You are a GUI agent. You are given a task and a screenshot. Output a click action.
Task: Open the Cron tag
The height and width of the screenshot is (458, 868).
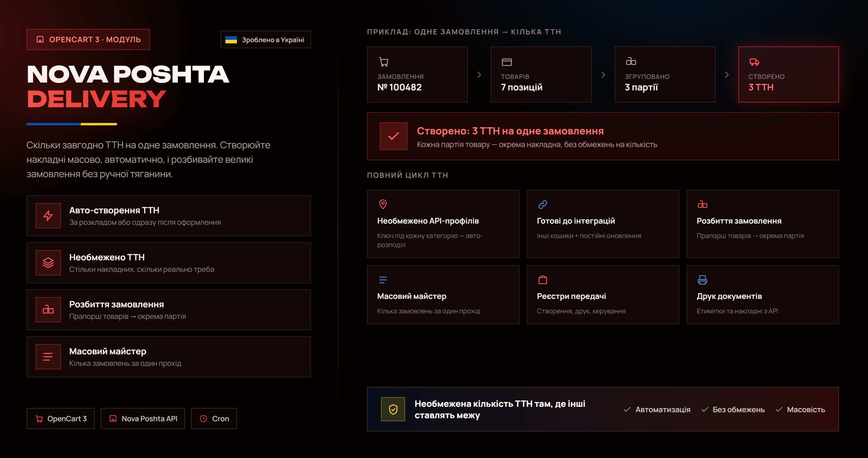(x=214, y=419)
